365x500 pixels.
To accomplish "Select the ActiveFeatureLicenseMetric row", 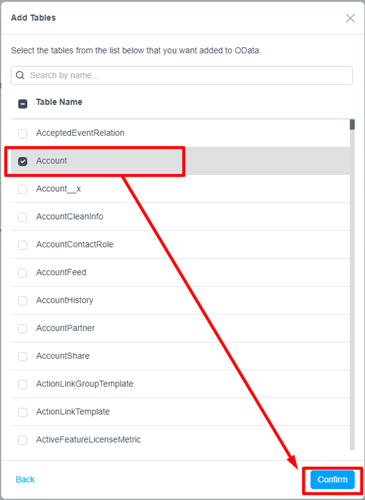I will [180, 440].
